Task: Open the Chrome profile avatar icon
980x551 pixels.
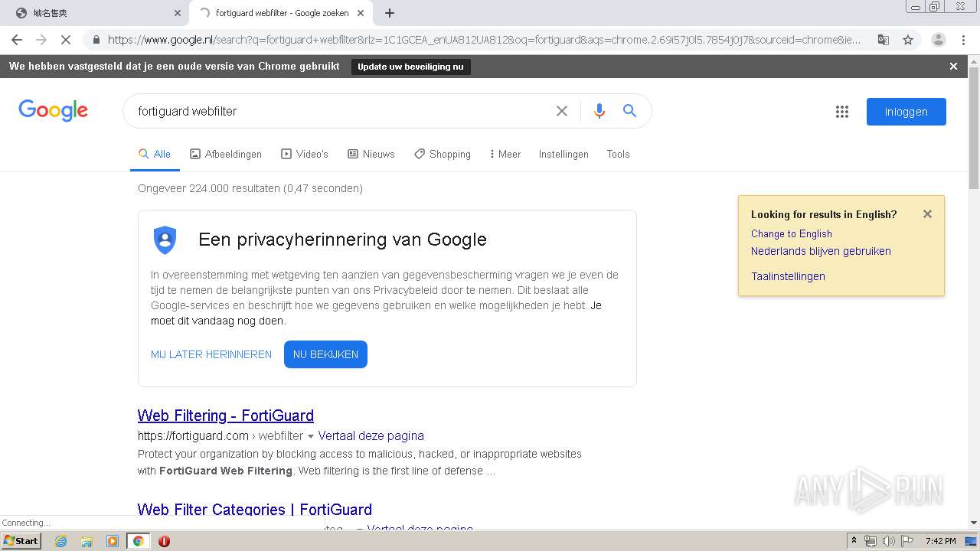Action: tap(939, 40)
